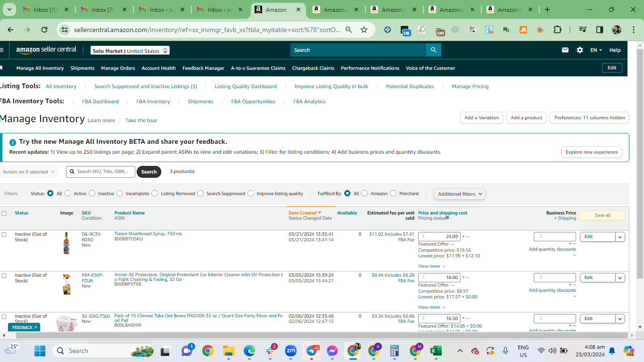Screen dimensions: 644x362
Task: Open a new browser tab with plus
Action: coord(547,9)
